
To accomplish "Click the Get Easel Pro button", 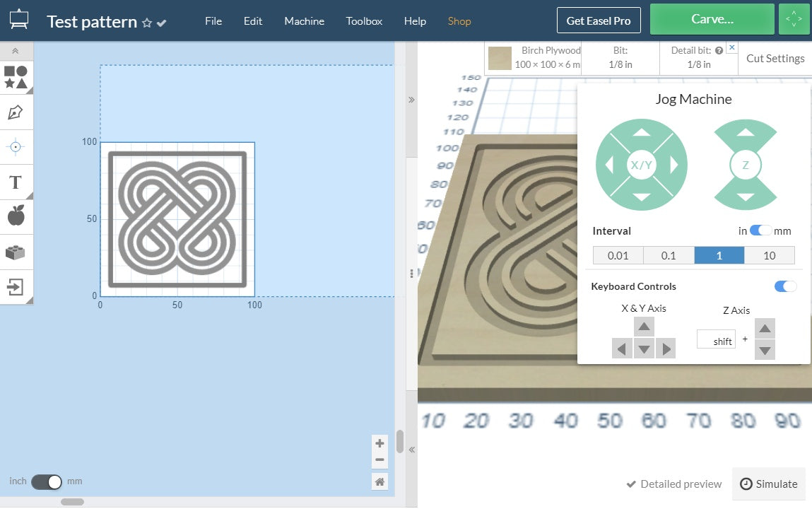I will click(599, 21).
